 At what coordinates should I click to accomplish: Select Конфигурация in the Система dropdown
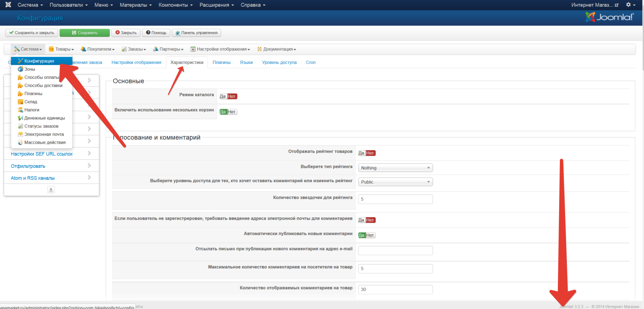point(42,61)
